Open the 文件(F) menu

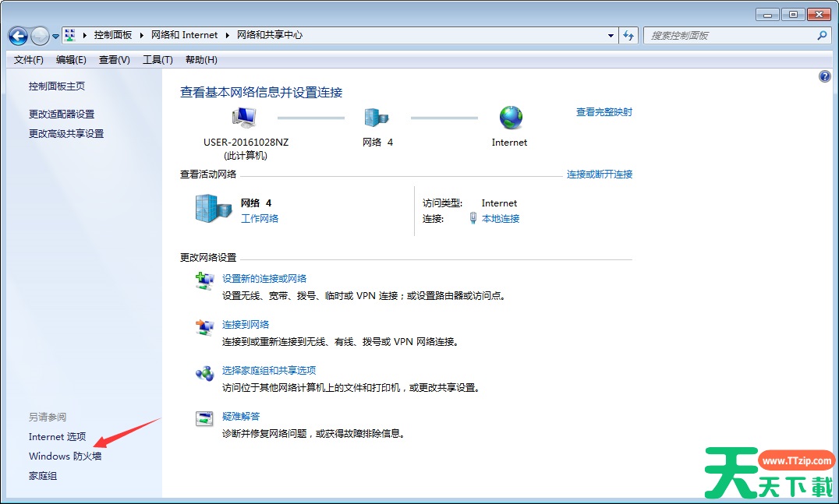click(29, 60)
